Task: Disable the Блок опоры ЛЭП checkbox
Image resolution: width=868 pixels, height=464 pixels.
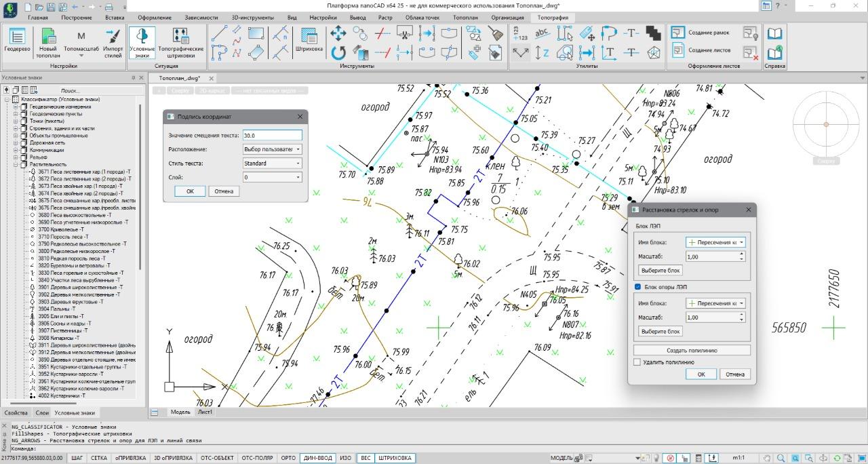Action: 637,287
